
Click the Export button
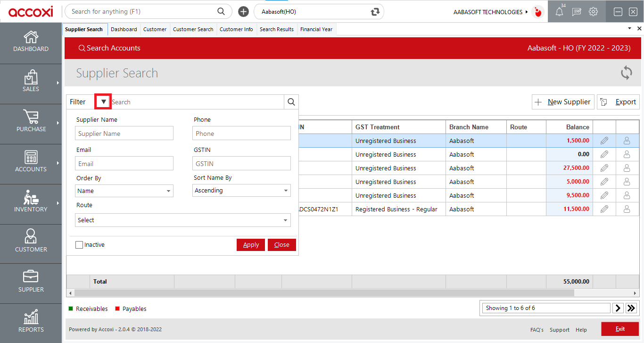pos(619,102)
